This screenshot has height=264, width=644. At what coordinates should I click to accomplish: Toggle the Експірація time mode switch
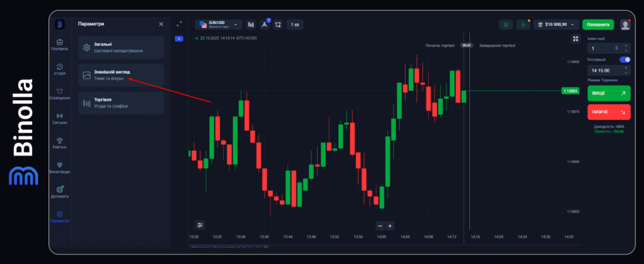point(625,59)
